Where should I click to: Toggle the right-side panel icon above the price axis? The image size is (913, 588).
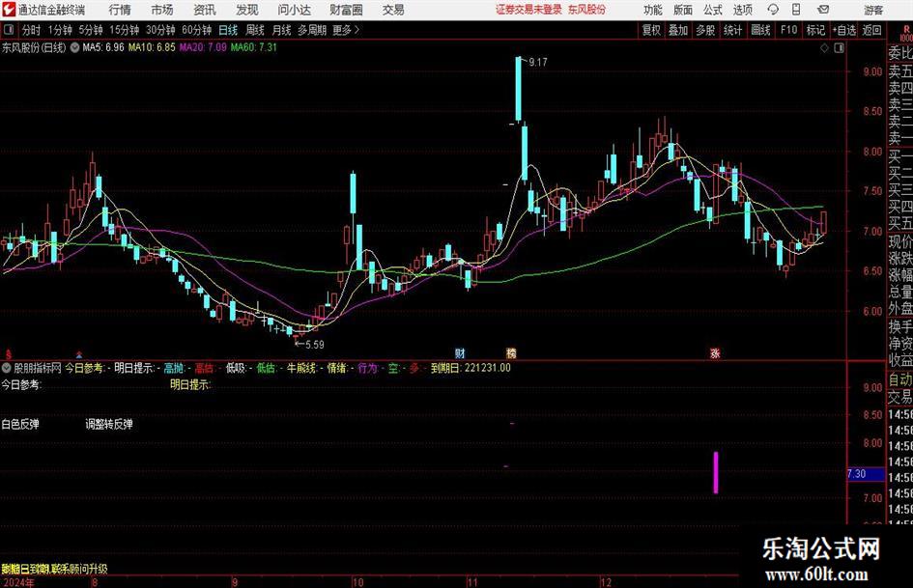pos(839,48)
